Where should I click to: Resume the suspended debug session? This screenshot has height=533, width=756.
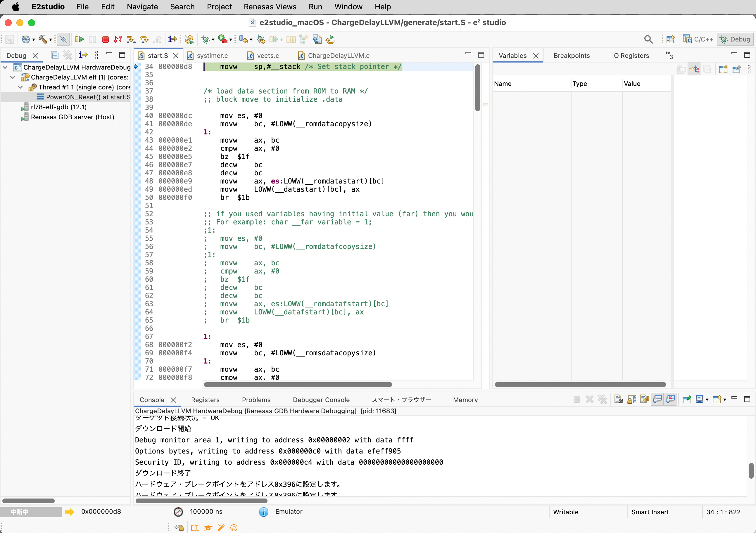point(80,39)
